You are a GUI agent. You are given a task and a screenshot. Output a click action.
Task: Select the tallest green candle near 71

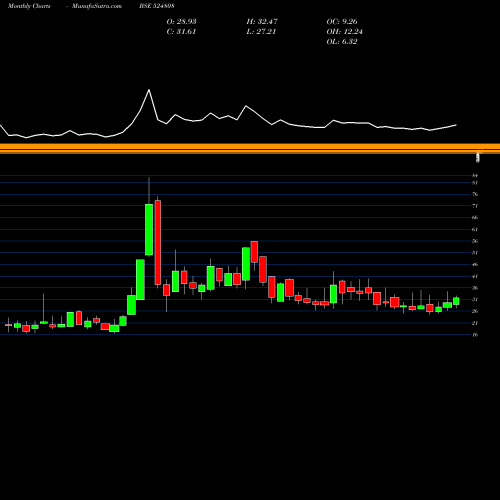[x=149, y=230]
